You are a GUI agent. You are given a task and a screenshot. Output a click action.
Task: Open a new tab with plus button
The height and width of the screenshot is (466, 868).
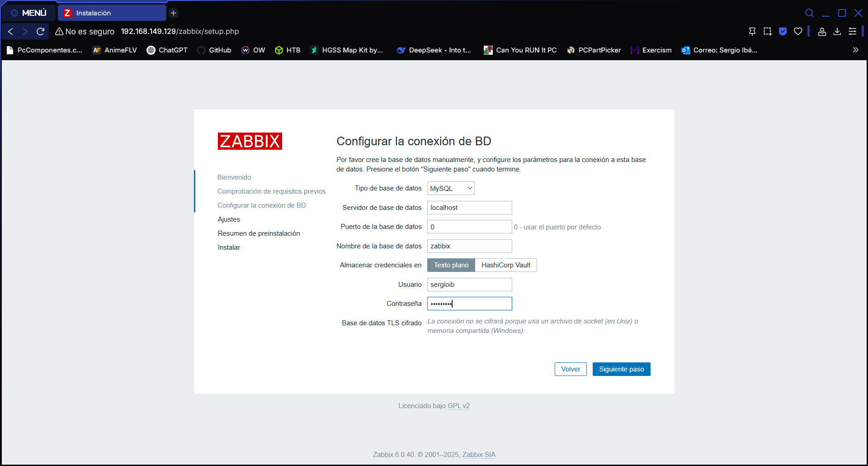pos(174,13)
